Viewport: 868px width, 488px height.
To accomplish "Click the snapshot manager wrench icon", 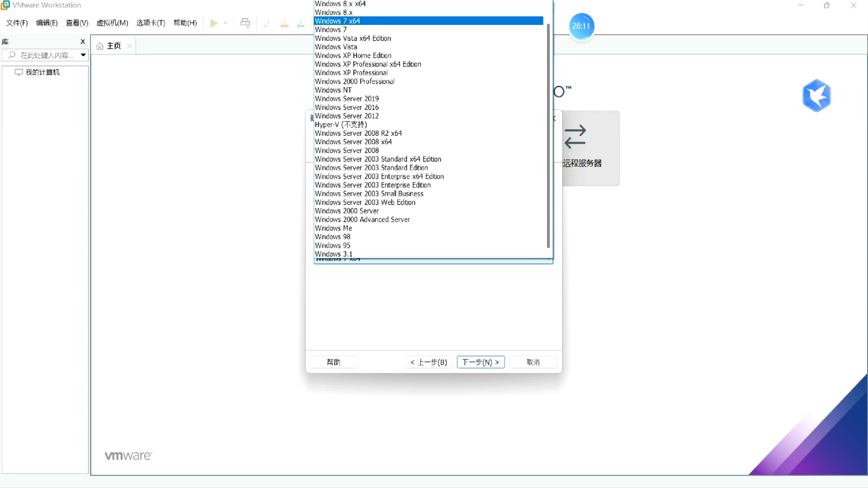I will (301, 23).
